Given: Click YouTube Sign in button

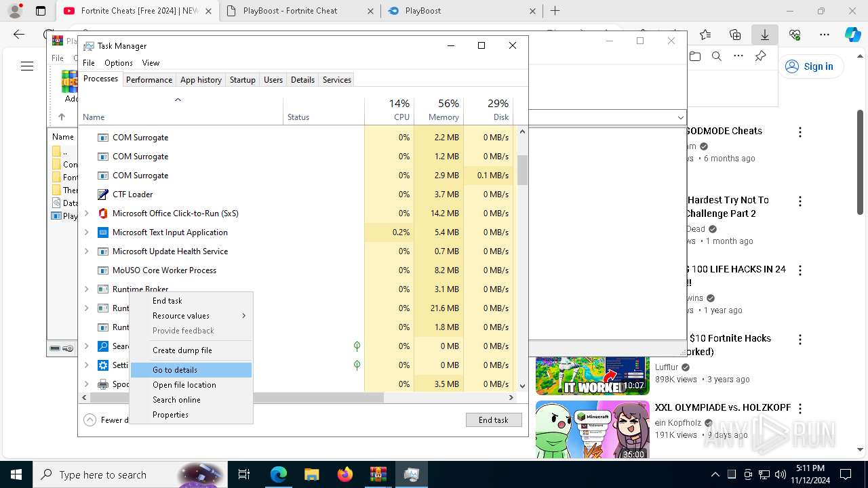Looking at the screenshot, I should [810, 66].
